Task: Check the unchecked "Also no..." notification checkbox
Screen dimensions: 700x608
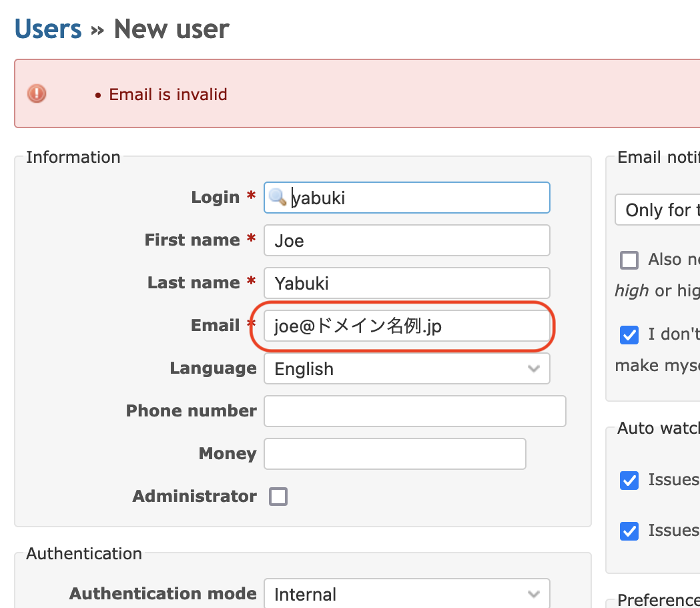Action: point(629,260)
